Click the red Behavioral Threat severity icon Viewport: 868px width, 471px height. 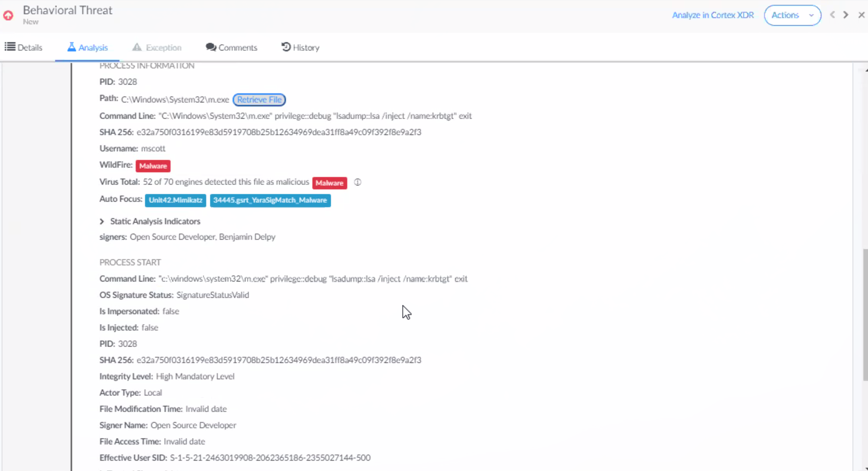(x=8, y=15)
